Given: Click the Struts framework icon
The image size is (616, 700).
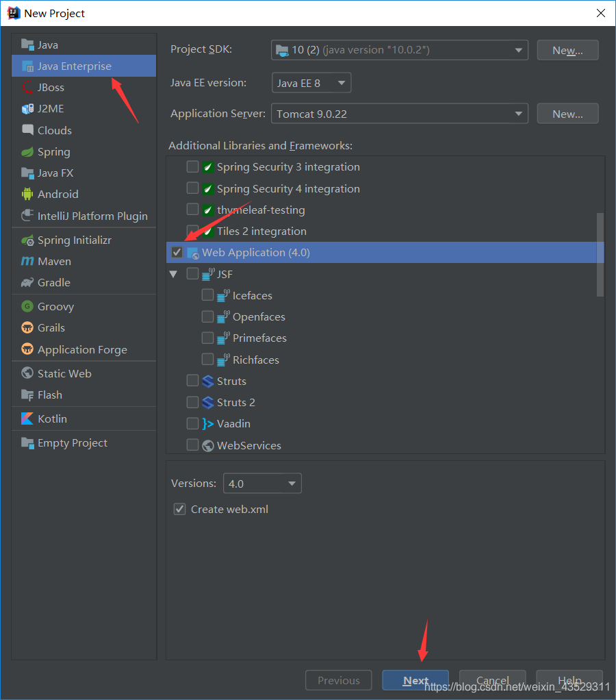Looking at the screenshot, I should [x=208, y=382].
